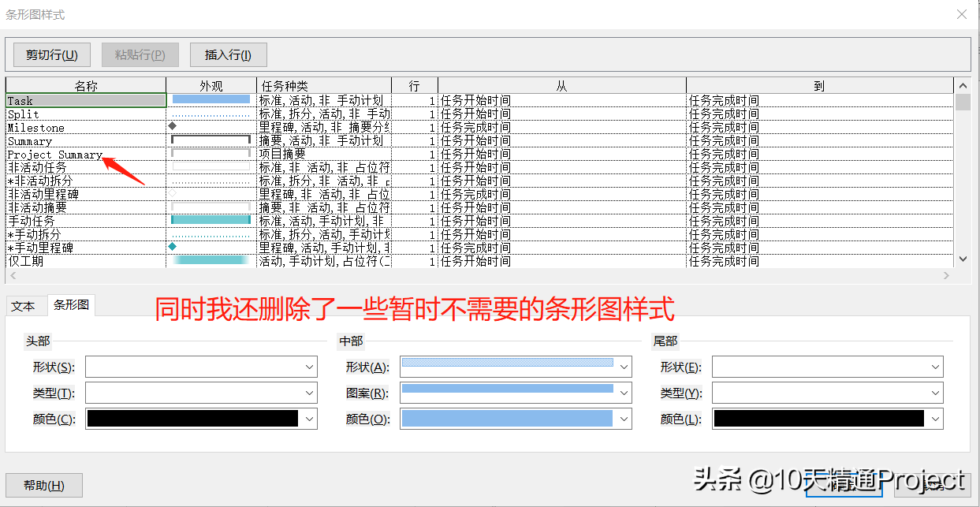Image resolution: width=980 pixels, height=507 pixels.
Task: Click the 剪切行(U) button
Action: pos(52,54)
